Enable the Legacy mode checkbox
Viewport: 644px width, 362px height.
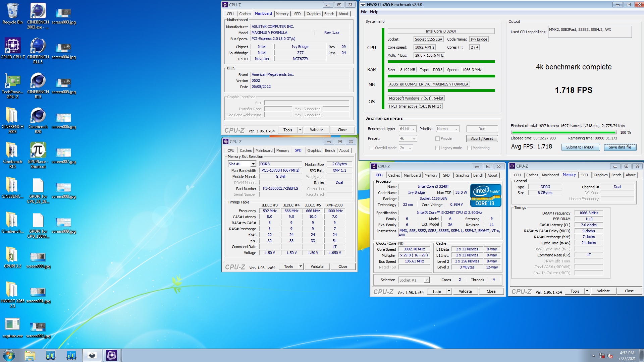(437, 148)
